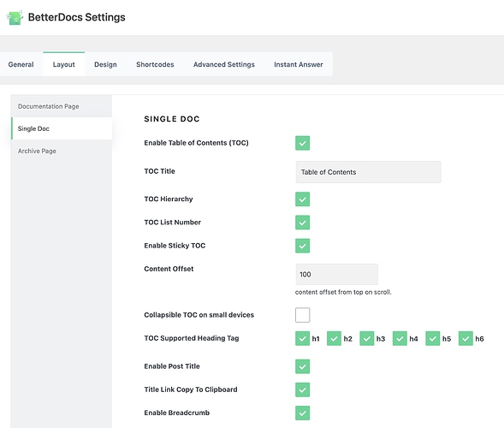Disable Title Link Copy To Clipboard
The height and width of the screenshot is (428, 504).
tap(302, 389)
